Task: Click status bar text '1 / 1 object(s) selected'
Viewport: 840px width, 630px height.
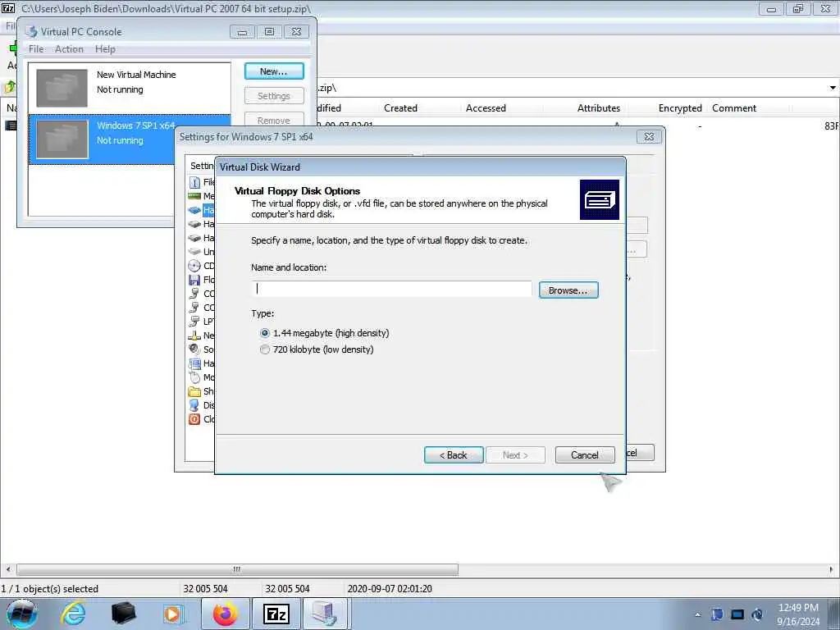Action: coord(50,589)
